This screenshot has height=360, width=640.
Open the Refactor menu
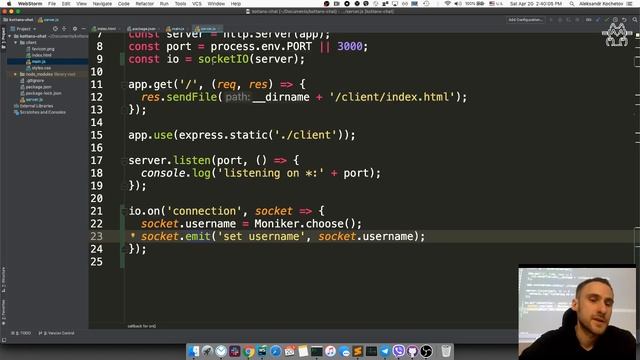pos(144,4)
